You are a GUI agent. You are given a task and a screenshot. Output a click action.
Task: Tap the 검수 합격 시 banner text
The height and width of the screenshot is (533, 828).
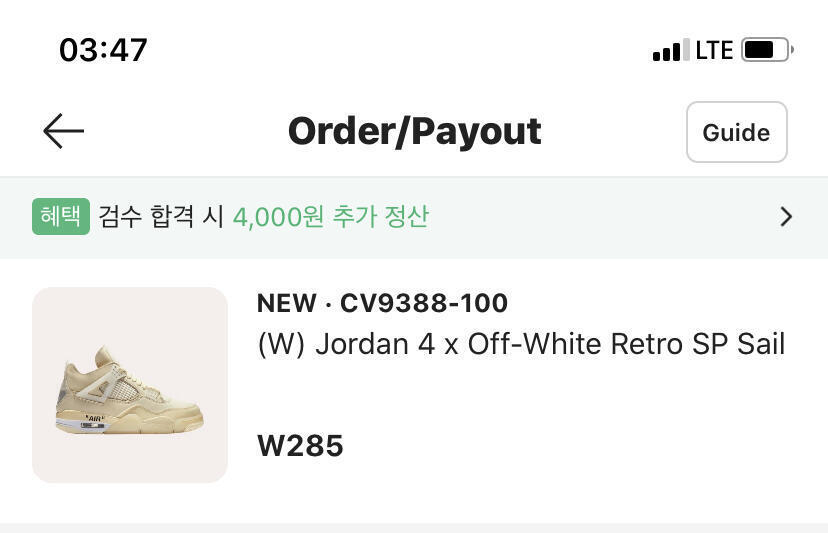coord(160,217)
